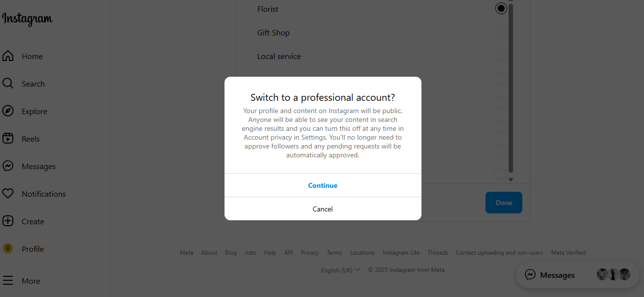
Task: Click the Create plus icon
Action: pyautogui.click(x=8, y=221)
